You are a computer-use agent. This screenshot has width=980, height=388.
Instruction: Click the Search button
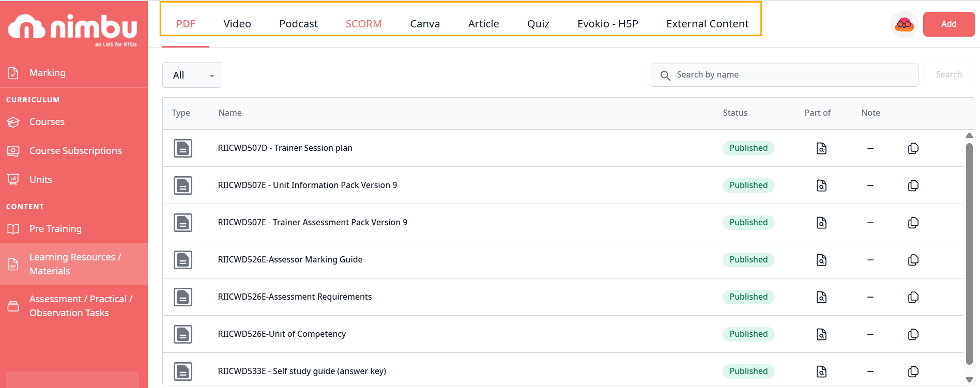pos(949,75)
